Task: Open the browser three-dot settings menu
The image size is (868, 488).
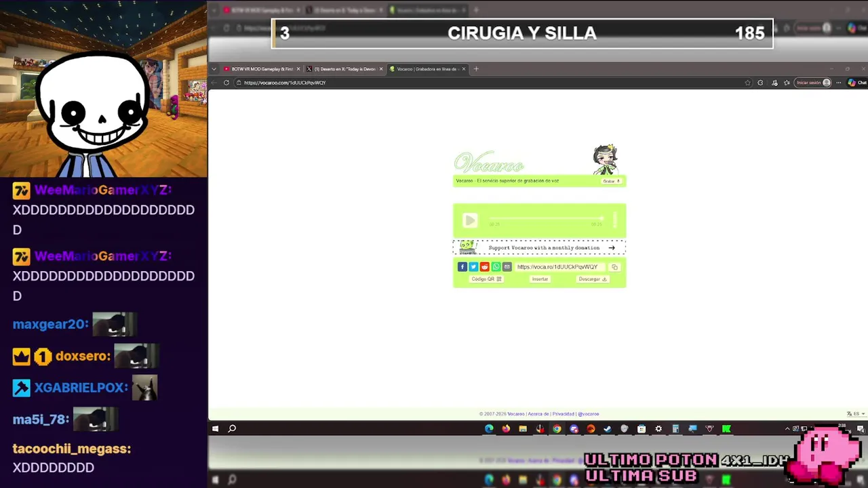Action: click(x=839, y=83)
